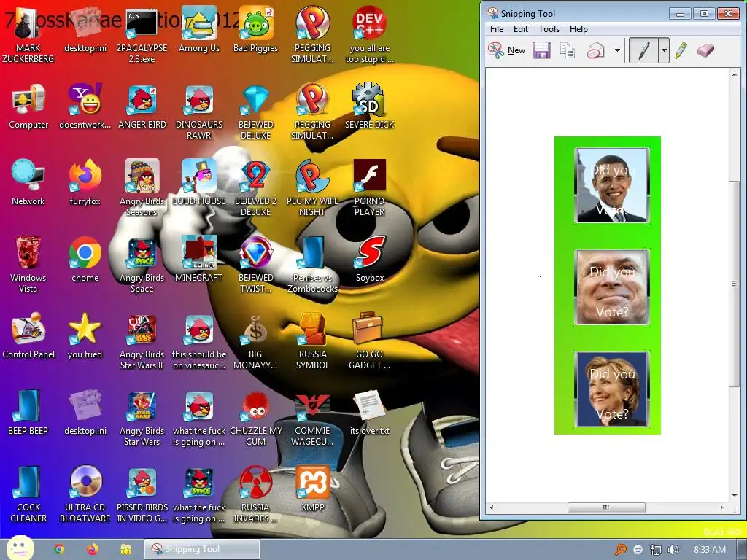Select the LOUD HOUSE desktop icon

(x=198, y=183)
